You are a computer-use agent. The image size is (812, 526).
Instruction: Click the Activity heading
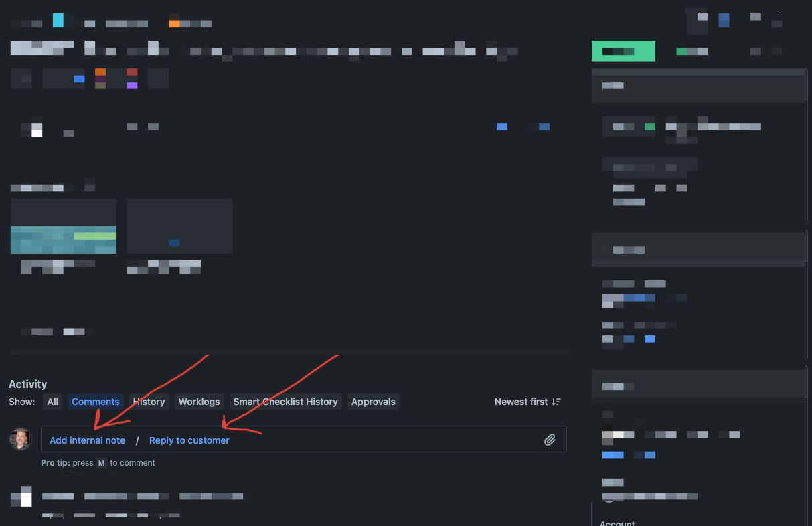[x=28, y=384]
